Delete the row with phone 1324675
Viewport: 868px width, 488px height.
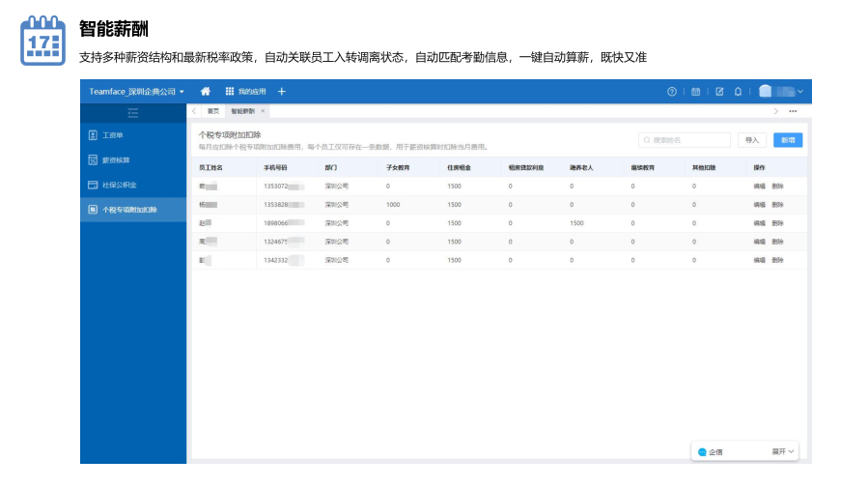778,242
